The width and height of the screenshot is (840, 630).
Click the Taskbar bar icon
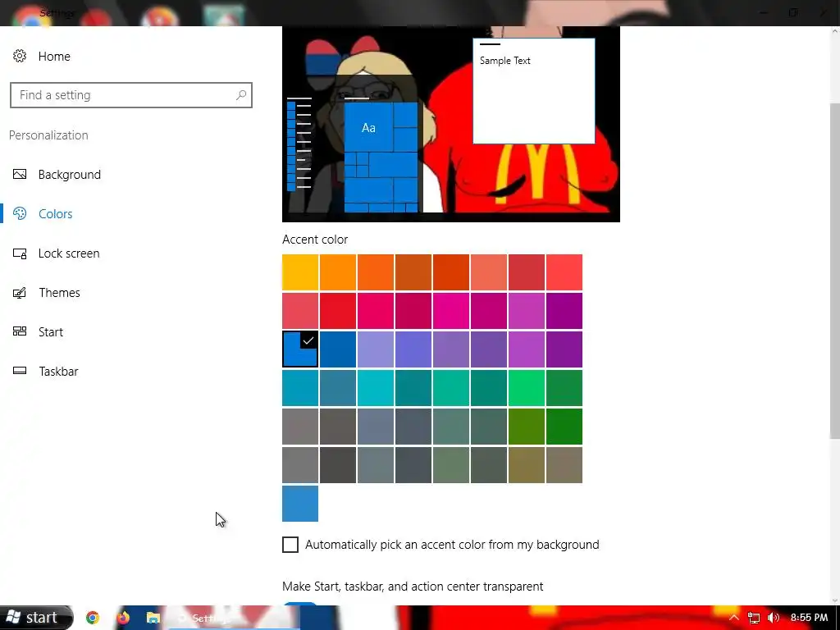[20, 371]
